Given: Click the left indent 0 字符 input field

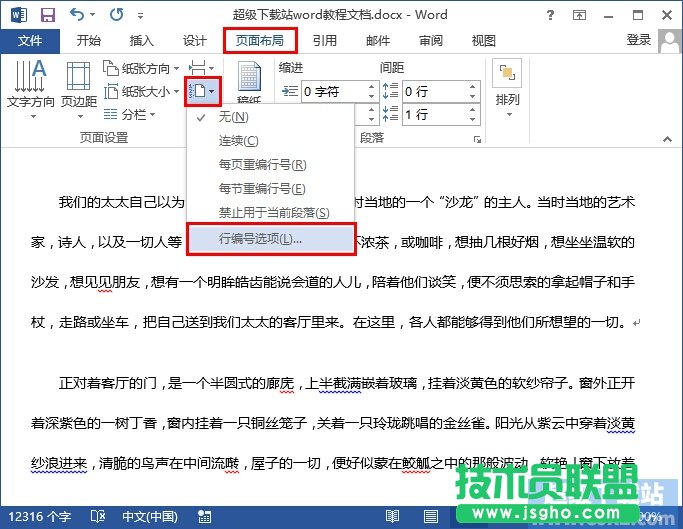Looking at the screenshot, I should tap(333, 92).
